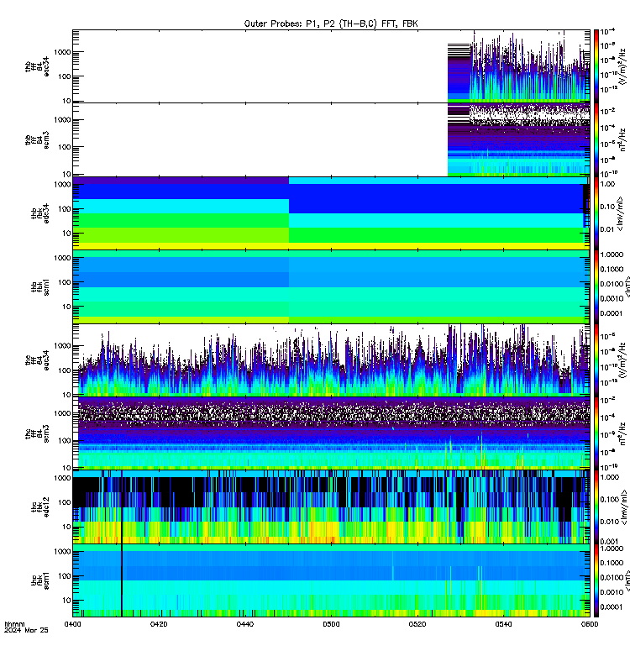Click the 0440 time tick label
The height and width of the screenshot is (672, 630).
tap(245, 624)
